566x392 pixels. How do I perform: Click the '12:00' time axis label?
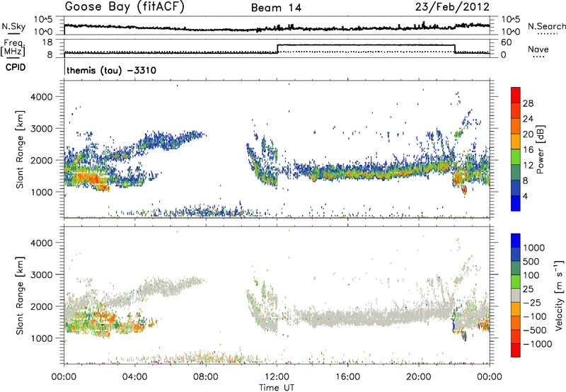277,377
